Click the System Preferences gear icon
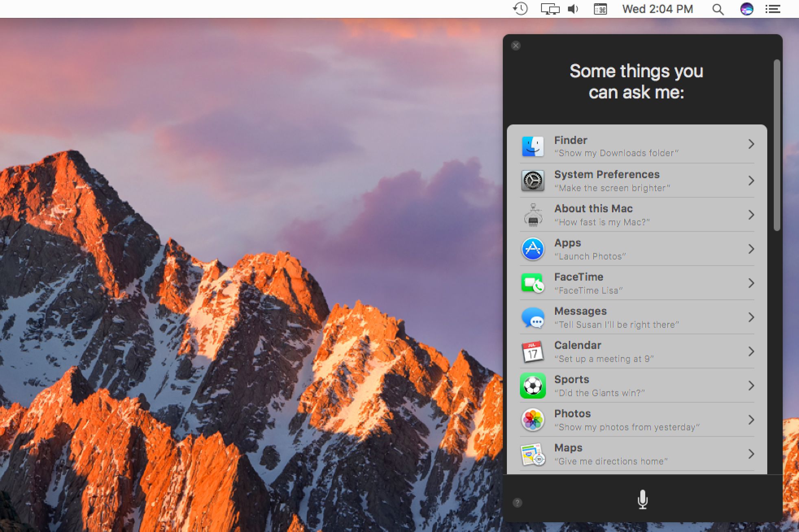 coord(533,181)
